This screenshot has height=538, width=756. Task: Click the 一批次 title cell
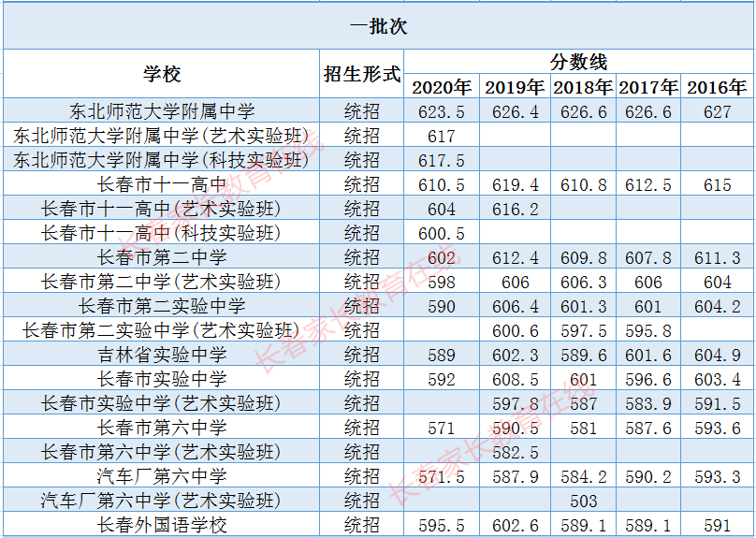[378, 26]
